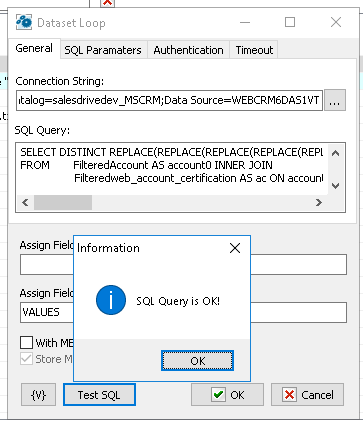Click OK in the Information message box
The height and width of the screenshot is (424, 363).
click(197, 361)
